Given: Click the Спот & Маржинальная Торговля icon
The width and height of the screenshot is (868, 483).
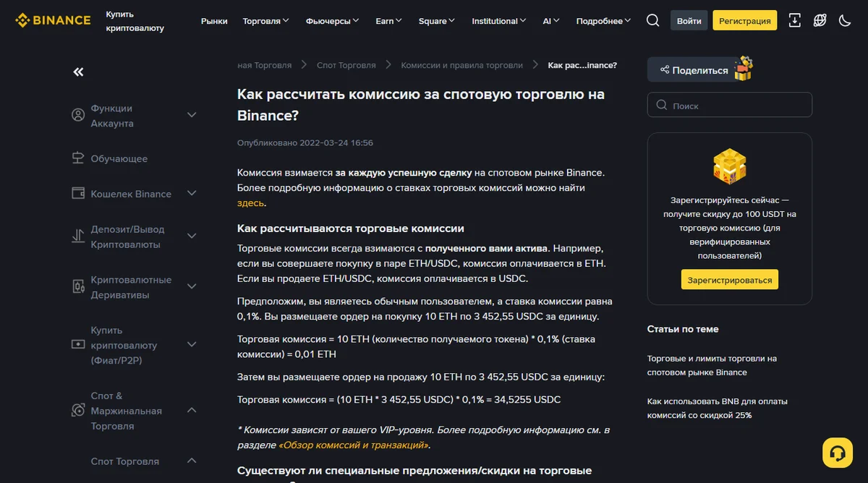Looking at the screenshot, I should click(78, 410).
